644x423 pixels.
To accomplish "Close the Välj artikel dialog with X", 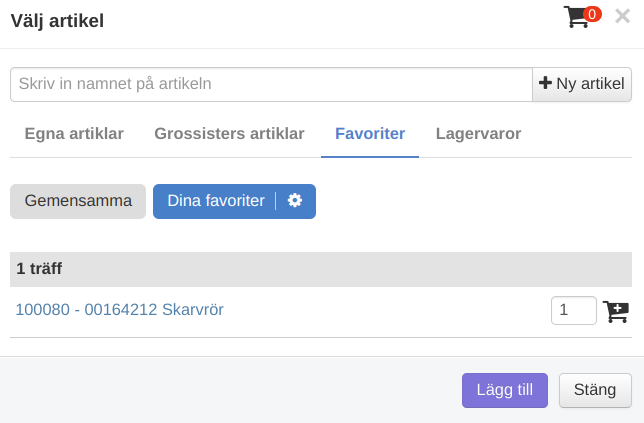I will [x=622, y=16].
